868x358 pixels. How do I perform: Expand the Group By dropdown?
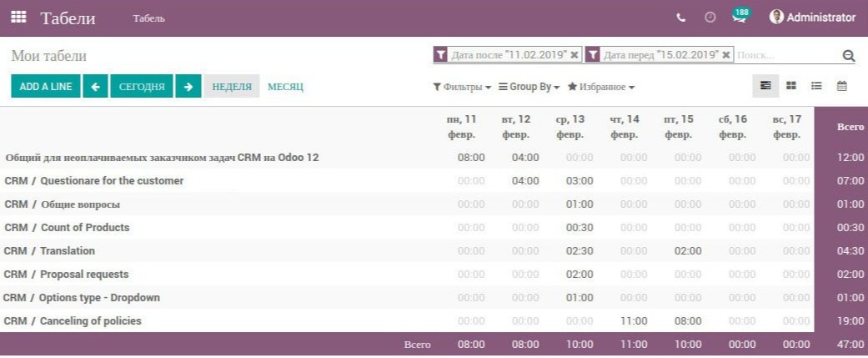pyautogui.click(x=529, y=87)
